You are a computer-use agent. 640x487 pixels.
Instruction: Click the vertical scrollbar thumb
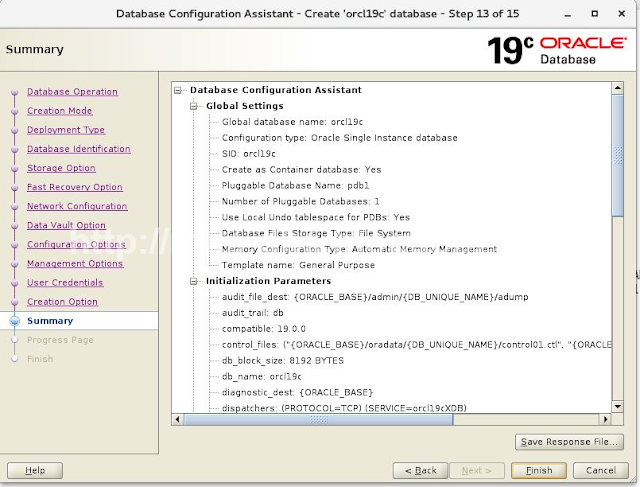(x=618, y=155)
